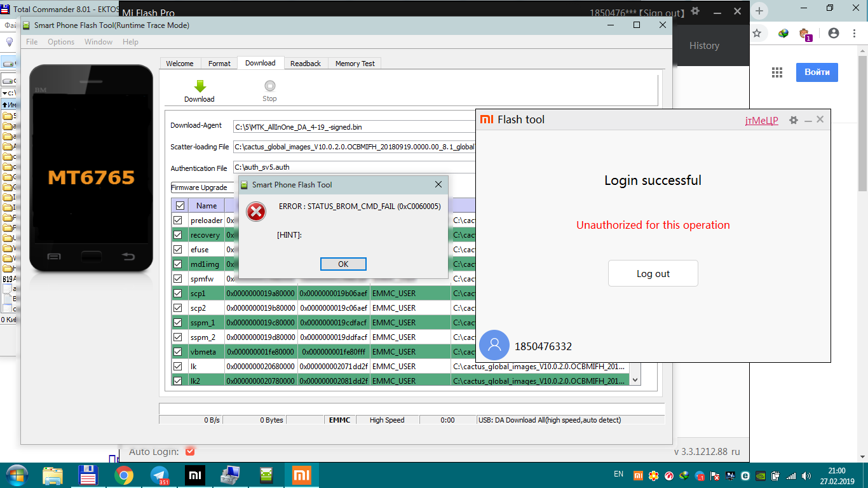Open Telegram from the taskbar
The width and height of the screenshot is (868, 488).
pos(159,475)
